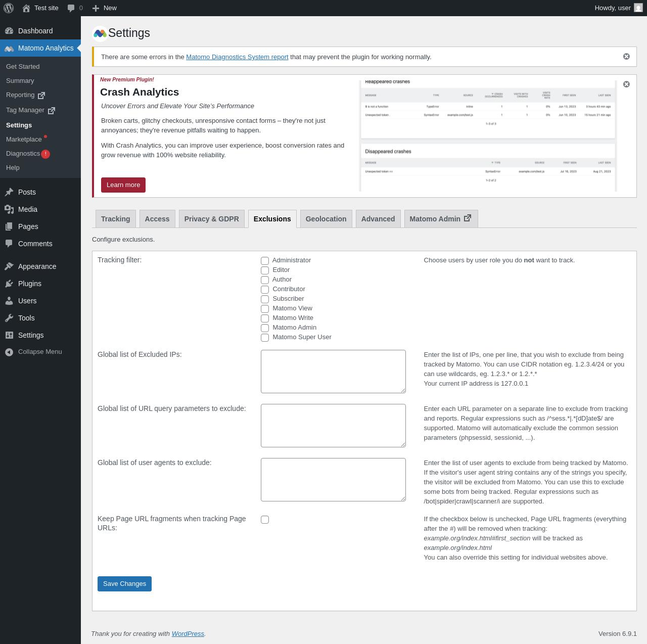The width and height of the screenshot is (647, 644).
Task: Click the Media library icon
Action: coord(9,209)
